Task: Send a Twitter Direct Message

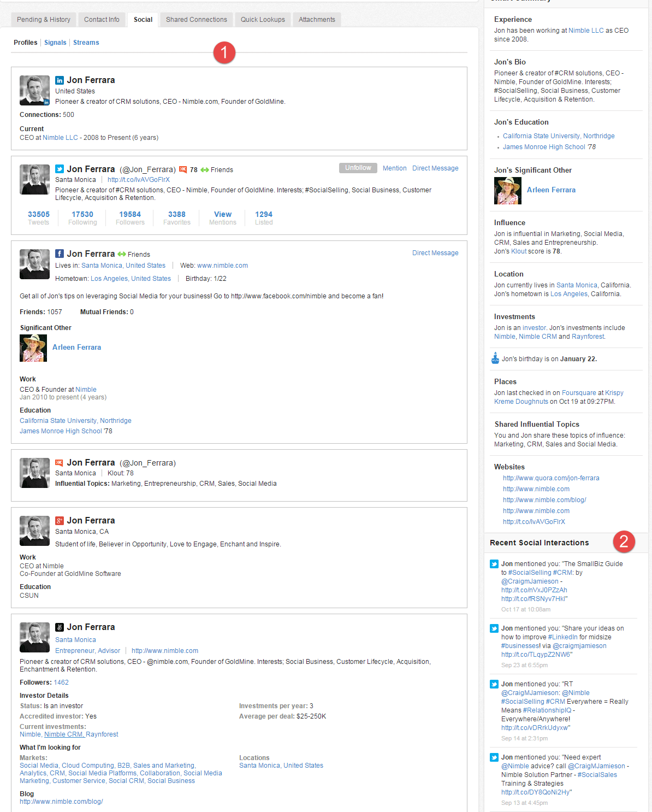Action: (435, 168)
